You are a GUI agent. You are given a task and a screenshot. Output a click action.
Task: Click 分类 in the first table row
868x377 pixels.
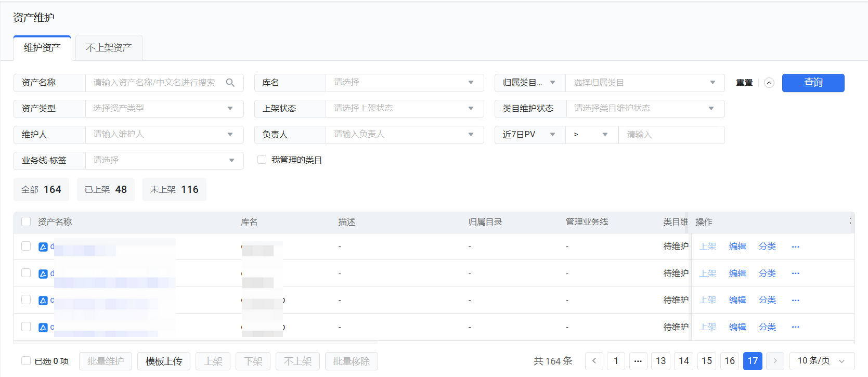click(767, 246)
